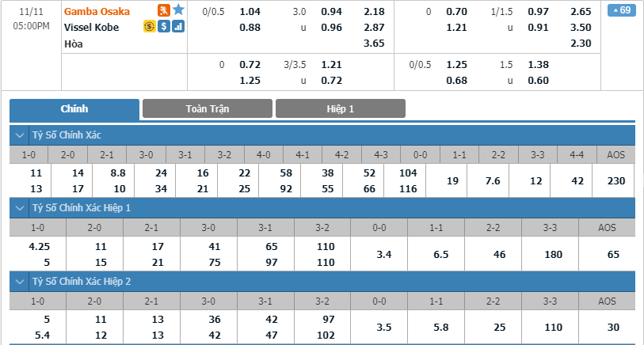Collapse the Tỷ Số Chính Xác Hiệp 2 section
This screenshot has height=345, width=644.
[19, 282]
